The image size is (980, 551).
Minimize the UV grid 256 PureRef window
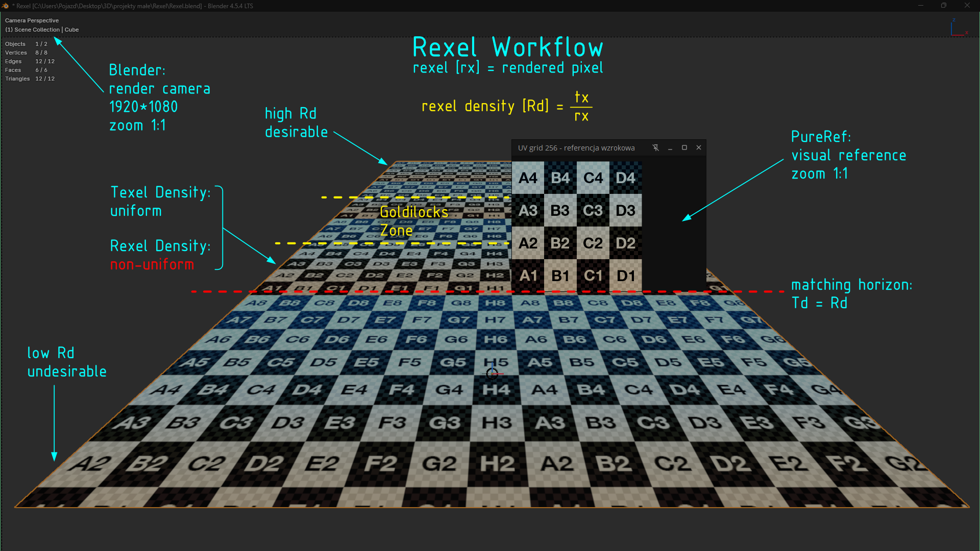[670, 148]
